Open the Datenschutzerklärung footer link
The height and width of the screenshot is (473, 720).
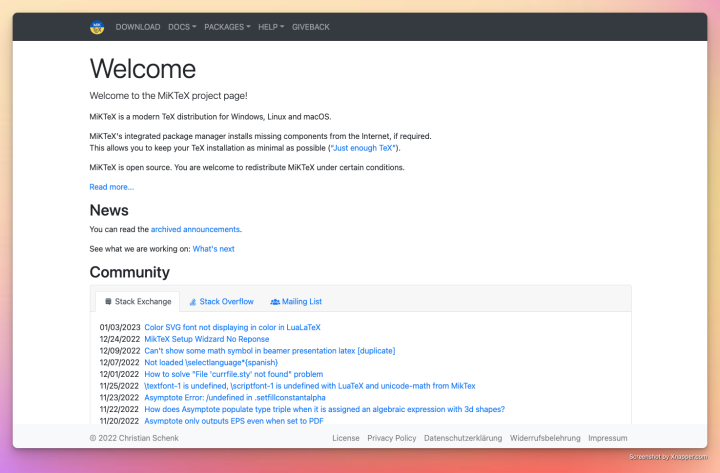(463, 438)
